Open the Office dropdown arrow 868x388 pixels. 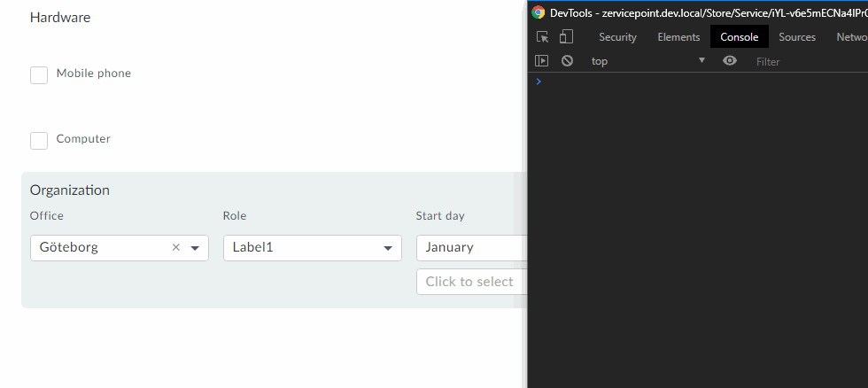[x=195, y=248]
